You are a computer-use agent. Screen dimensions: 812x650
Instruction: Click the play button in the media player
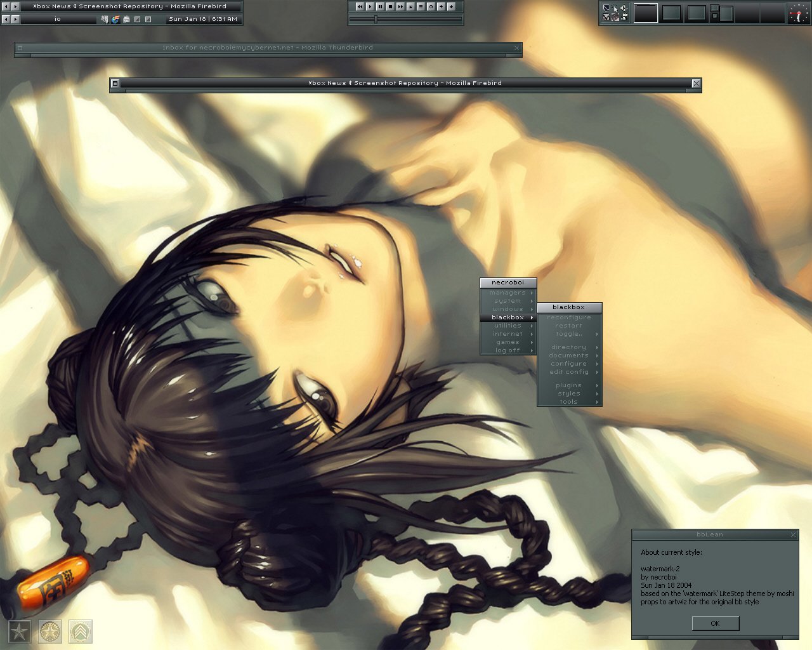tap(370, 6)
